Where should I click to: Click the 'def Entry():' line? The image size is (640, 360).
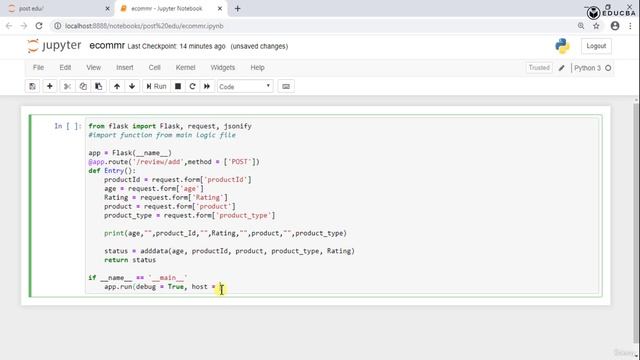112,171
